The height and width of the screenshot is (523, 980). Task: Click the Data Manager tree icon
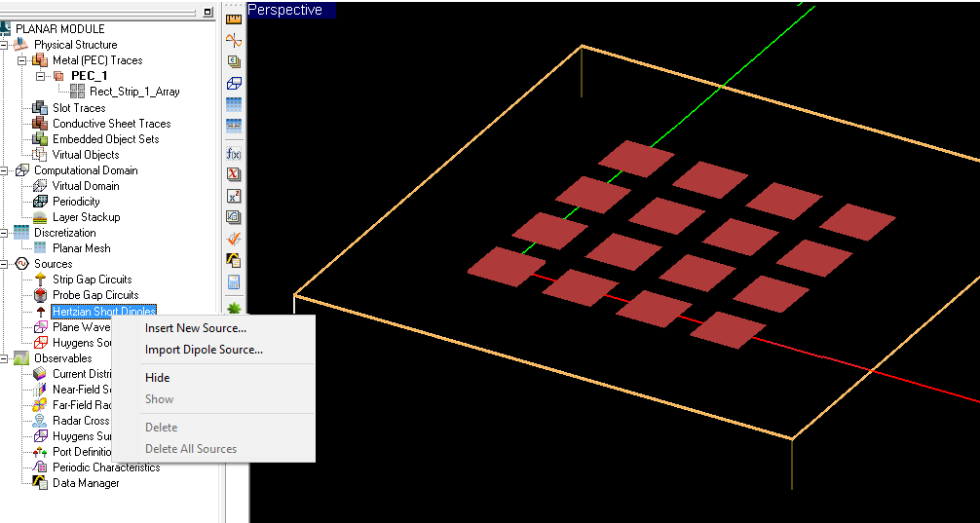(x=39, y=482)
